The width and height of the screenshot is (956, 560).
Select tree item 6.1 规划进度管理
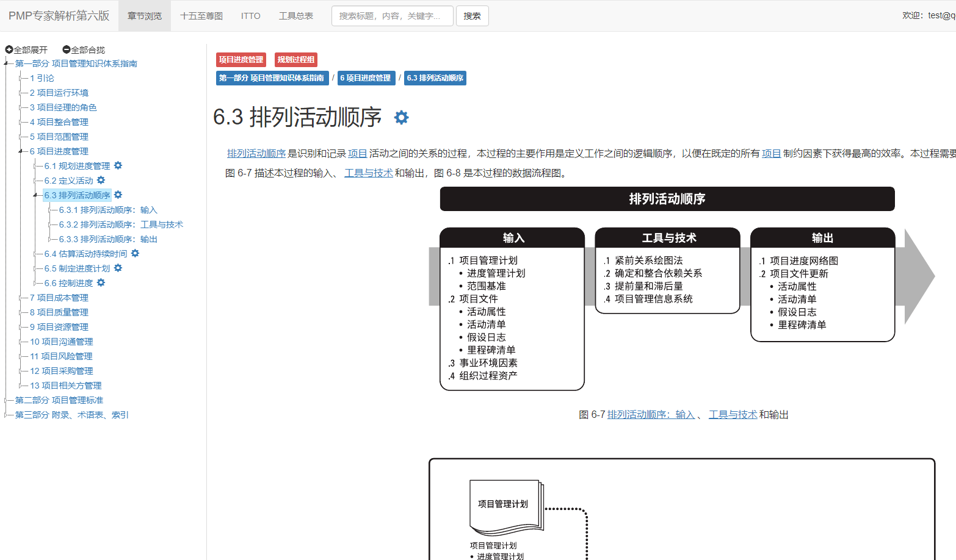click(78, 166)
